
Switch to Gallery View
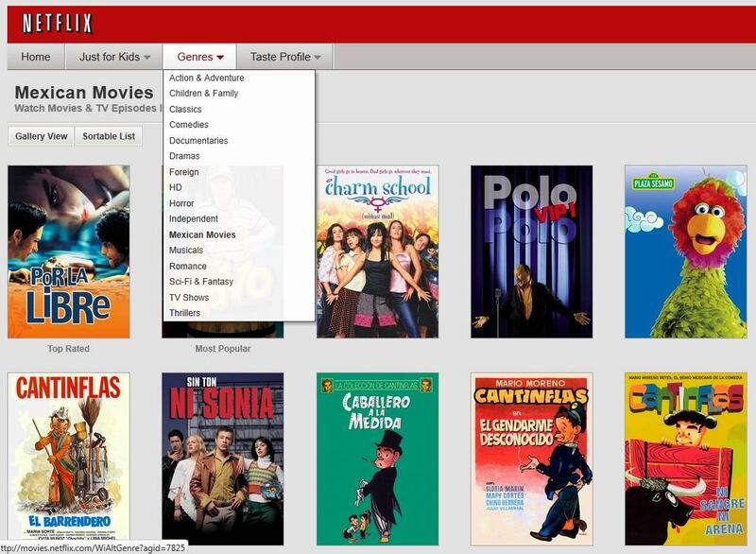(41, 136)
